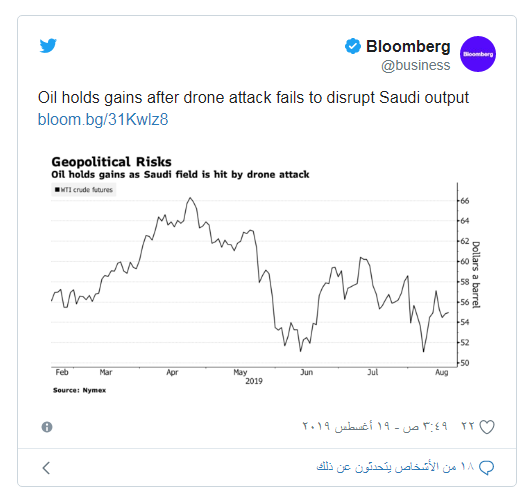
Task: Open the tweet info icon
Action: coord(47,427)
